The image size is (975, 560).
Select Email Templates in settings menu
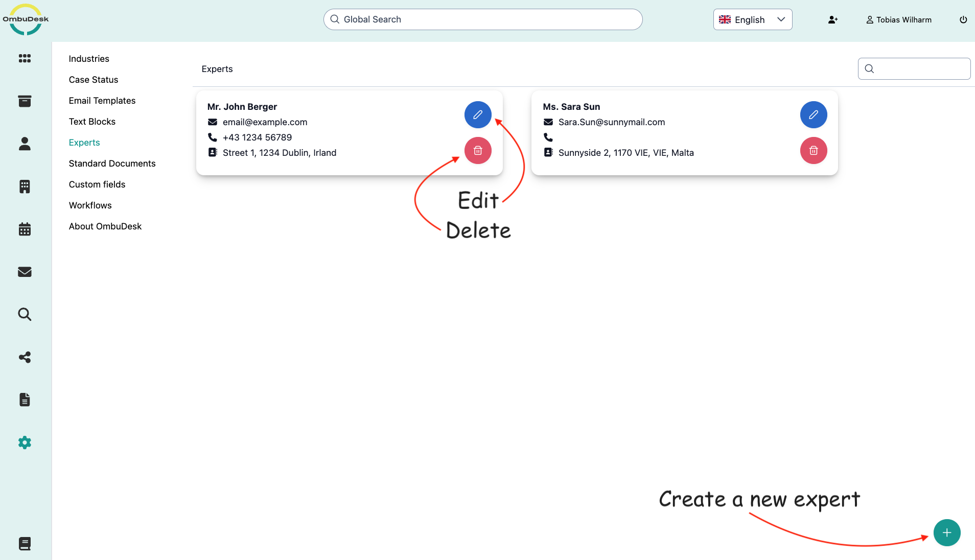click(x=102, y=101)
